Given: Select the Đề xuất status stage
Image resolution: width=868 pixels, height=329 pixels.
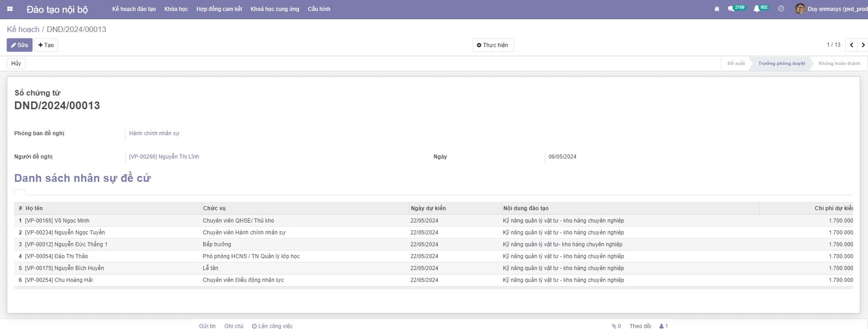Looking at the screenshot, I should (736, 64).
